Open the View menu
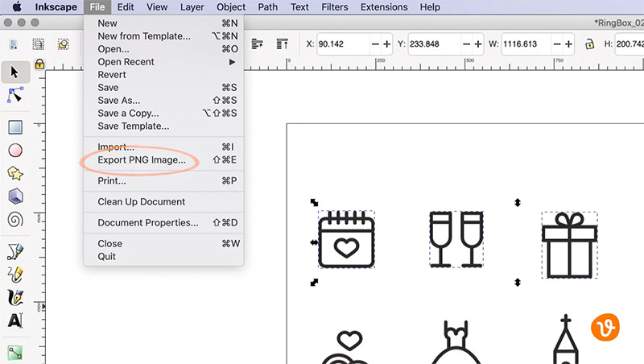This screenshot has width=644, height=364. tap(157, 7)
